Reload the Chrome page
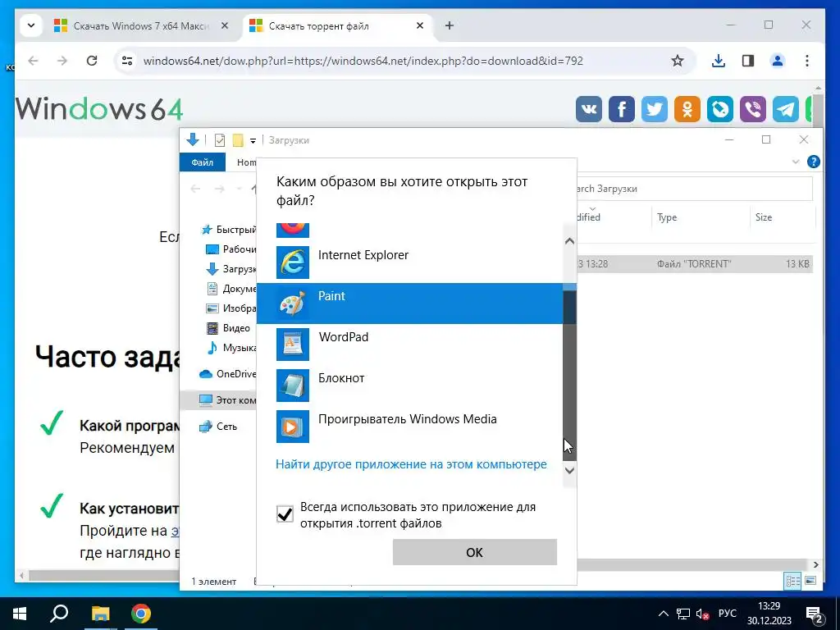Viewport: 840px width, 630px height. point(92,61)
